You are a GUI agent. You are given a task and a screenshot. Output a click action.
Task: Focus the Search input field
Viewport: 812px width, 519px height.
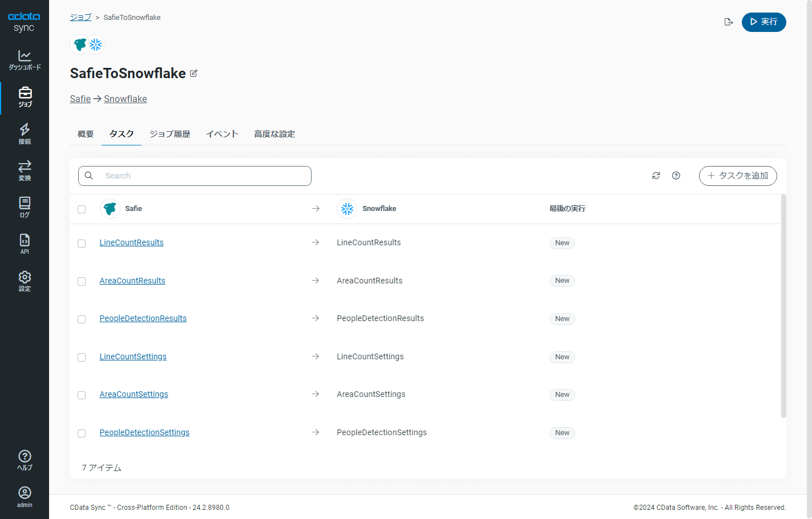pos(195,176)
